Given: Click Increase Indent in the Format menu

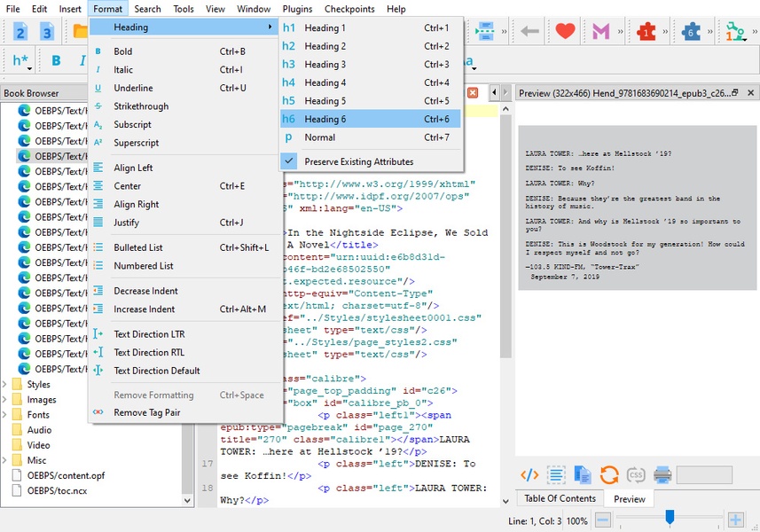Looking at the screenshot, I should [x=184, y=309].
